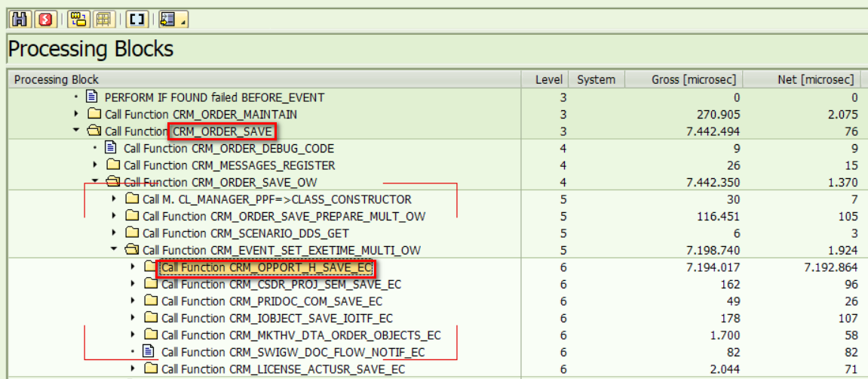Click net value 1.924
This screenshot has height=379, width=868.
[842, 250]
